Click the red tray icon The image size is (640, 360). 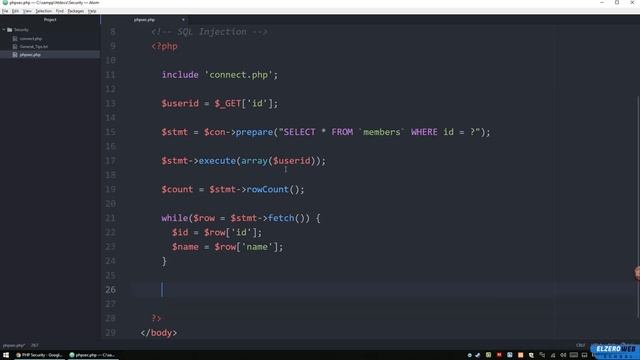click(499, 355)
